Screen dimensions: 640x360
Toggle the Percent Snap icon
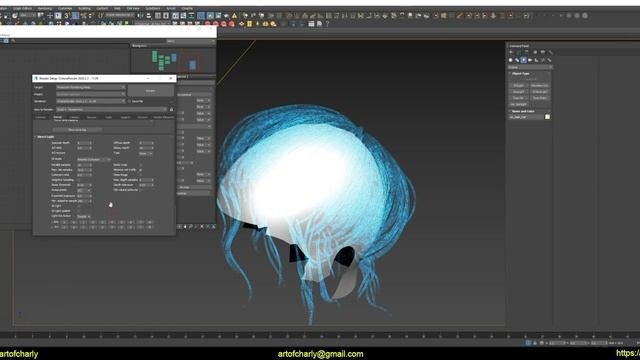coord(84,16)
